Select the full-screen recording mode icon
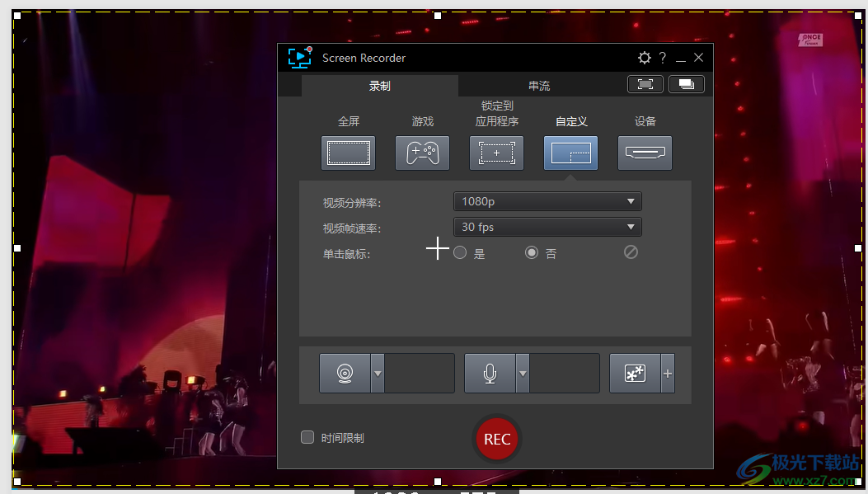 tap(348, 153)
